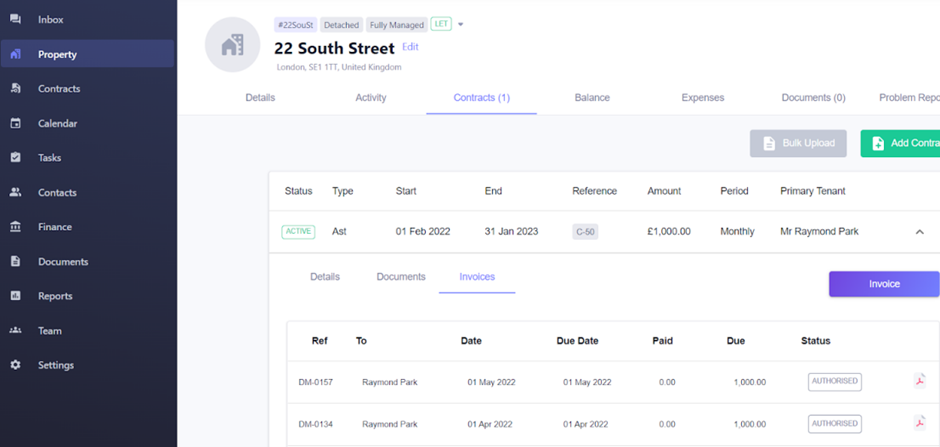Image resolution: width=940 pixels, height=447 pixels.
Task: Open Inbox from sidebar icon
Action: click(16, 19)
